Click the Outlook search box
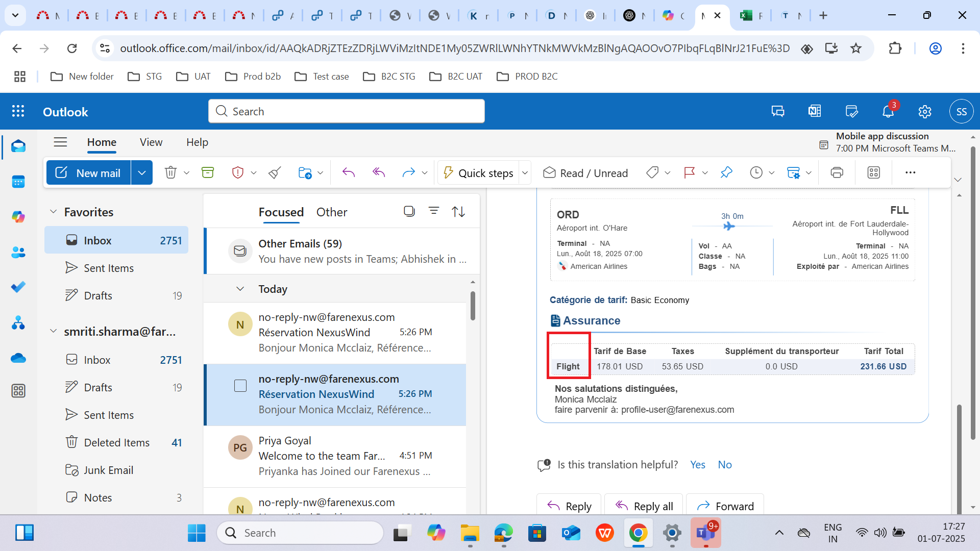The height and width of the screenshot is (551, 980). [347, 111]
